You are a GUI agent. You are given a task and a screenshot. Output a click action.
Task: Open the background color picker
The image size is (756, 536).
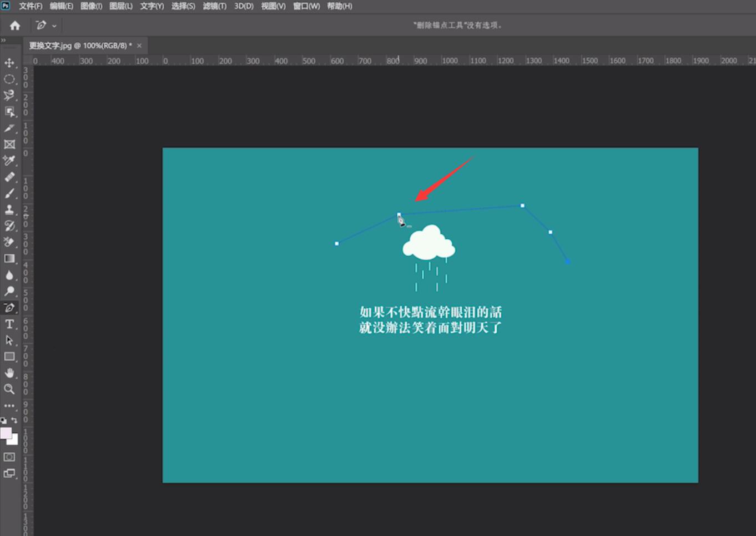(14, 440)
